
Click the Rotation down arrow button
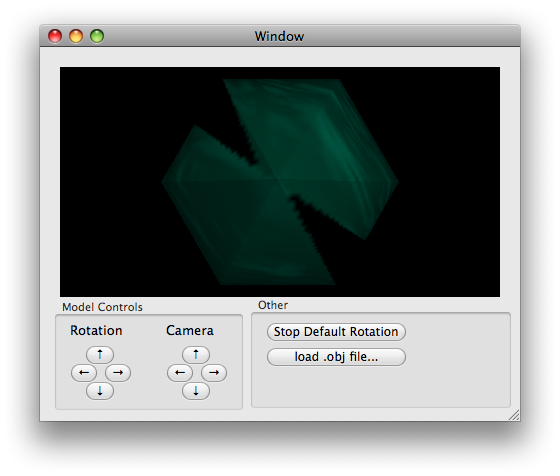pyautogui.click(x=100, y=391)
